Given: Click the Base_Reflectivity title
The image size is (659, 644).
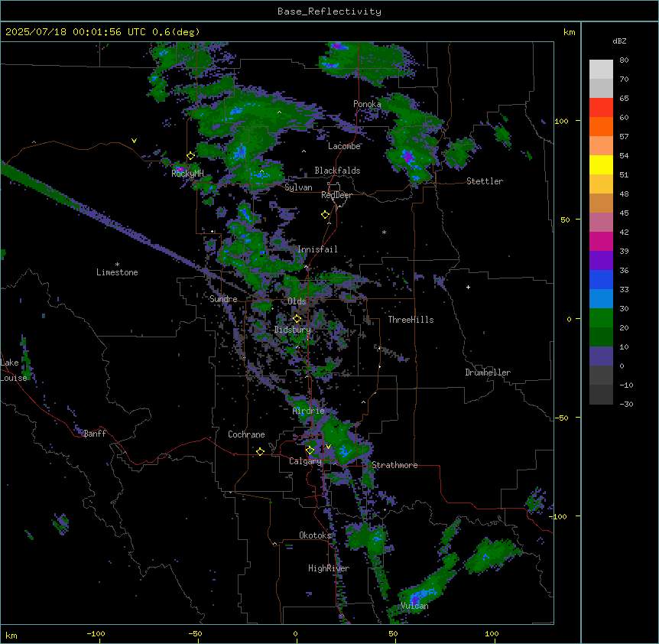Looking at the screenshot, I should coord(329,11).
